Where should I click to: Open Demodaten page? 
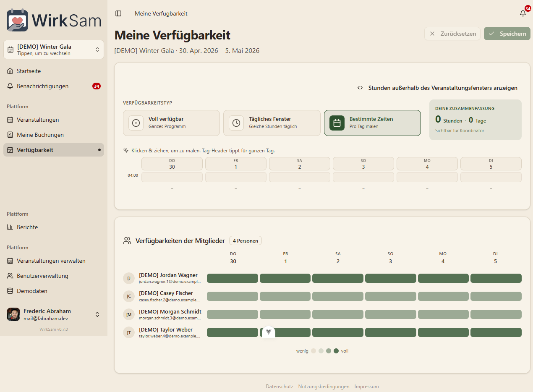54,291
